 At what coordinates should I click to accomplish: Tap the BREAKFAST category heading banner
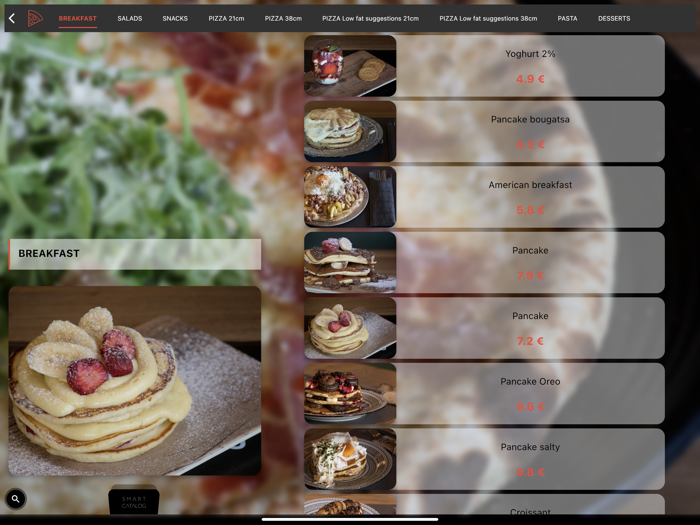pos(135,254)
